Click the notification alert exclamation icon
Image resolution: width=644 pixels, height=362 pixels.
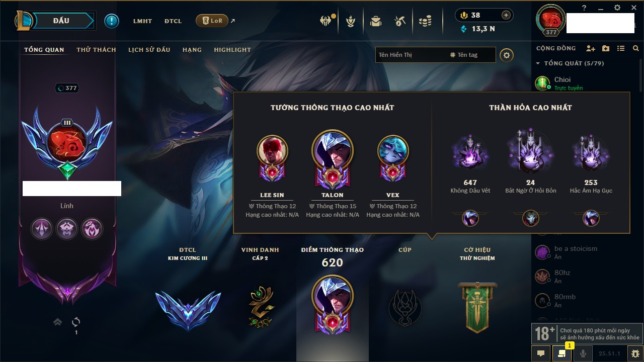(111, 21)
